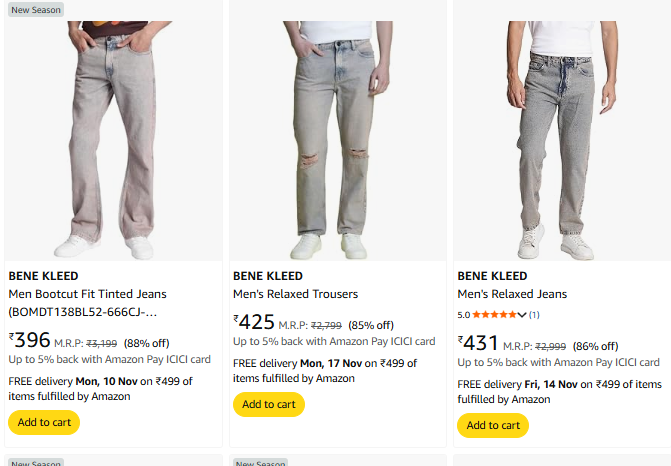671x466 pixels.
Task: Open the Men's Relaxed Trousers product image
Action: pos(337,140)
